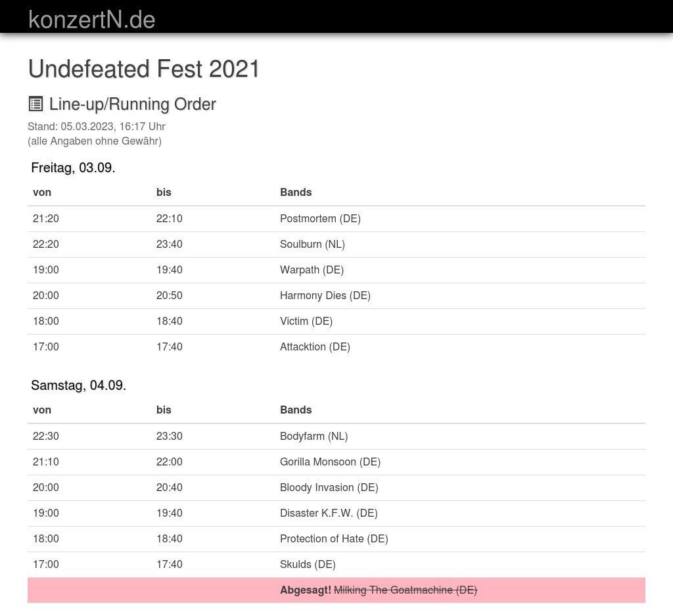Select the Soulburn (NL) band entry

[x=312, y=244]
